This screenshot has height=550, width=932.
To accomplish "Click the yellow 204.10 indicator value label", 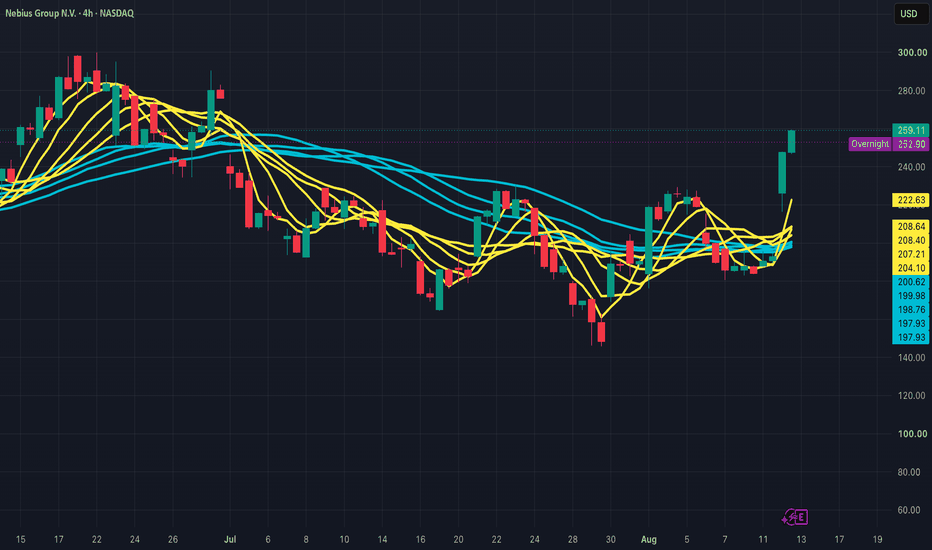I will click(x=911, y=268).
